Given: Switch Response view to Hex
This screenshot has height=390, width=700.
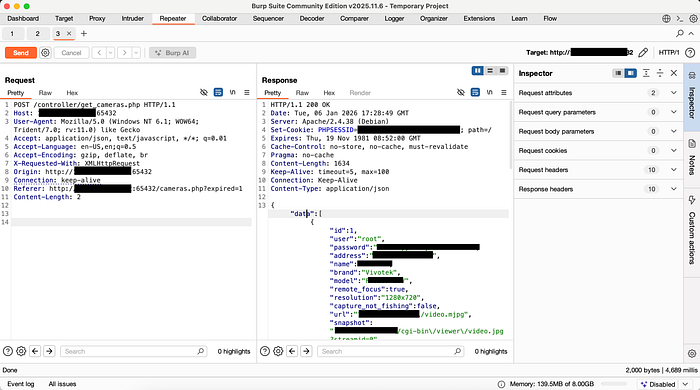Looking at the screenshot, I should point(329,93).
